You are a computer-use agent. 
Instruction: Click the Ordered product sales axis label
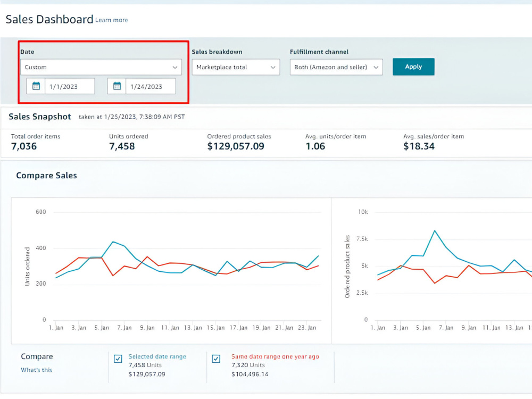coord(347,267)
